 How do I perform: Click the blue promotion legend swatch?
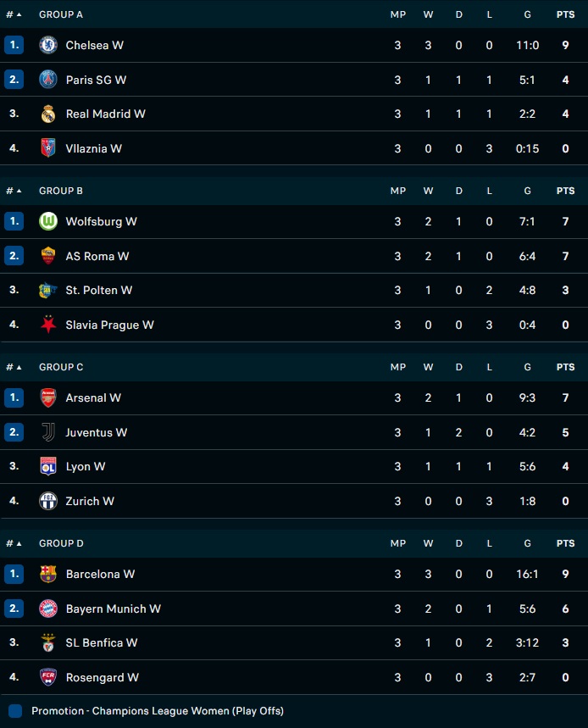coord(15,711)
